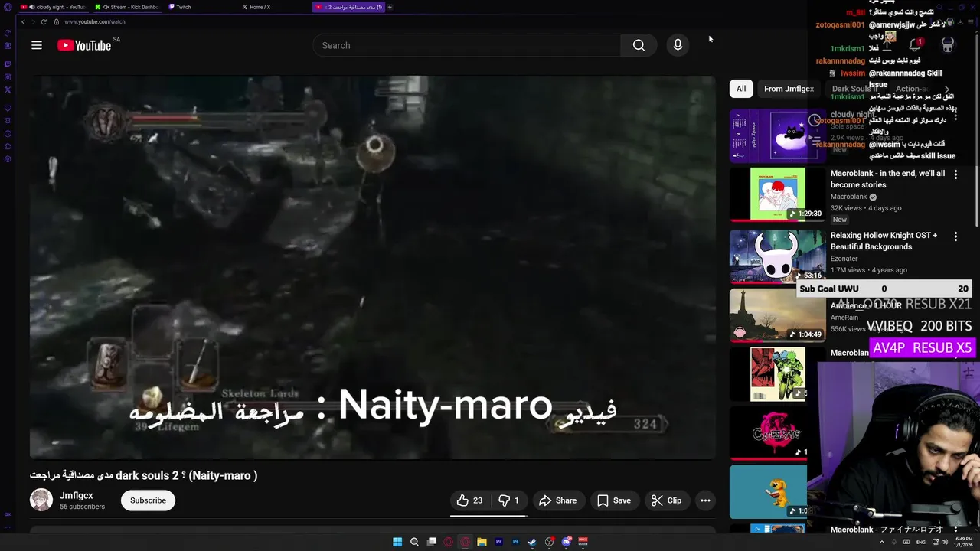The image size is (980, 551).
Task: Open Instagram in the browser sidebar
Action: [x=8, y=77]
